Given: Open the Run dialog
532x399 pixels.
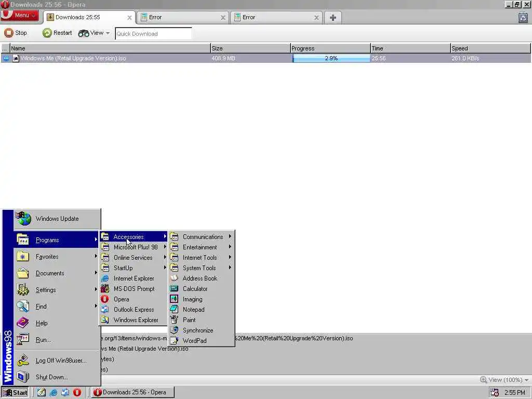Looking at the screenshot, I should click(x=56, y=340).
